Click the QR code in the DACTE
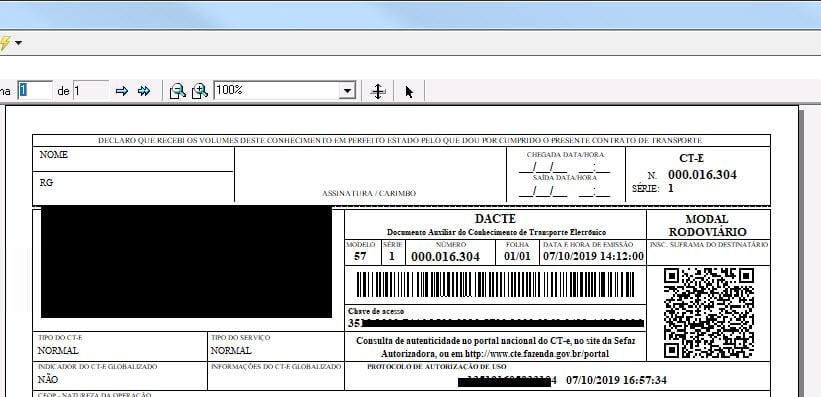The image size is (821, 397). (x=709, y=313)
